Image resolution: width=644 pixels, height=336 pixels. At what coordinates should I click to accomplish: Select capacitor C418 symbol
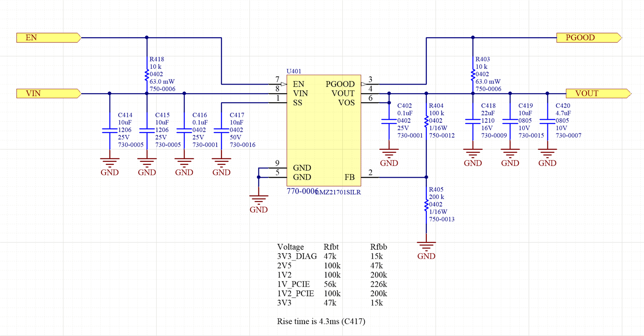point(473,121)
